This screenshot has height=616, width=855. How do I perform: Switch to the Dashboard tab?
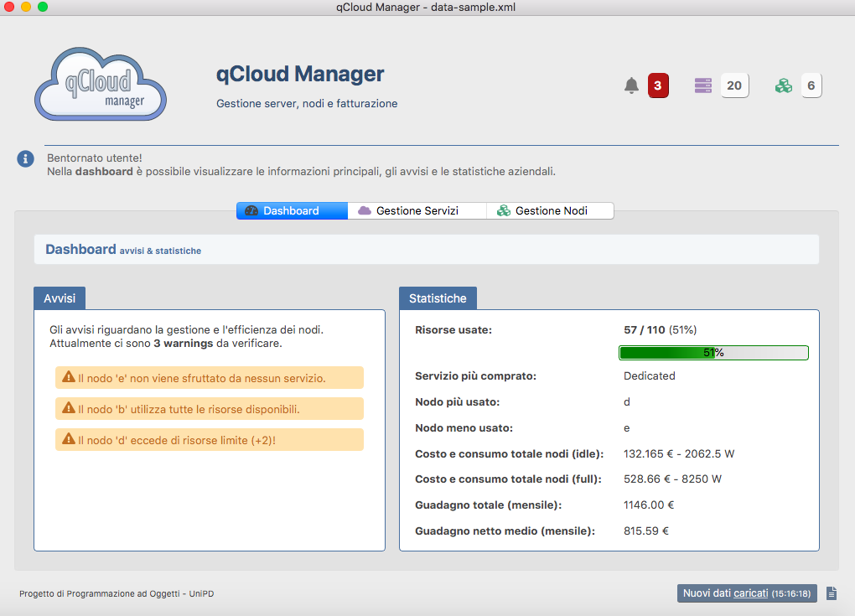click(292, 211)
